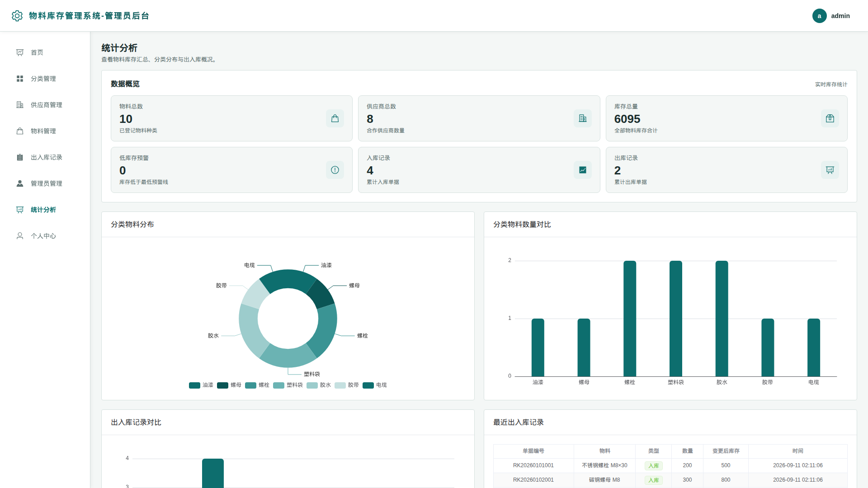Toggle 螺栓 legend swatch in donut chart
The image size is (868, 488).
point(250,385)
